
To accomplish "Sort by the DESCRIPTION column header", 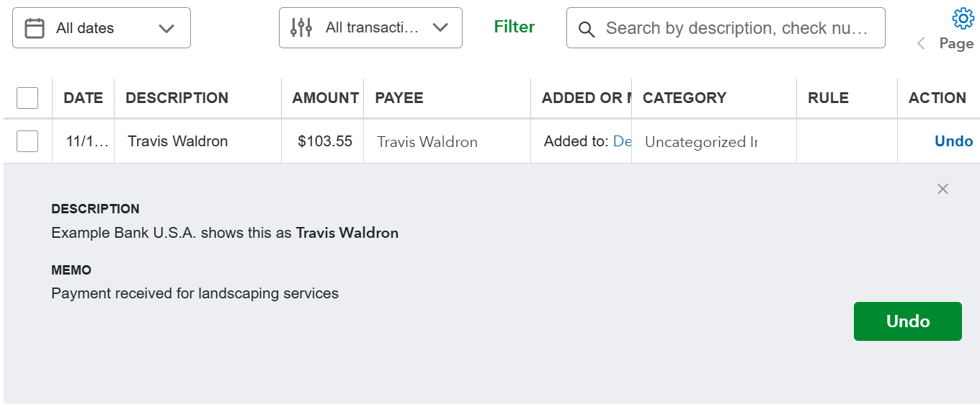I will [x=177, y=98].
